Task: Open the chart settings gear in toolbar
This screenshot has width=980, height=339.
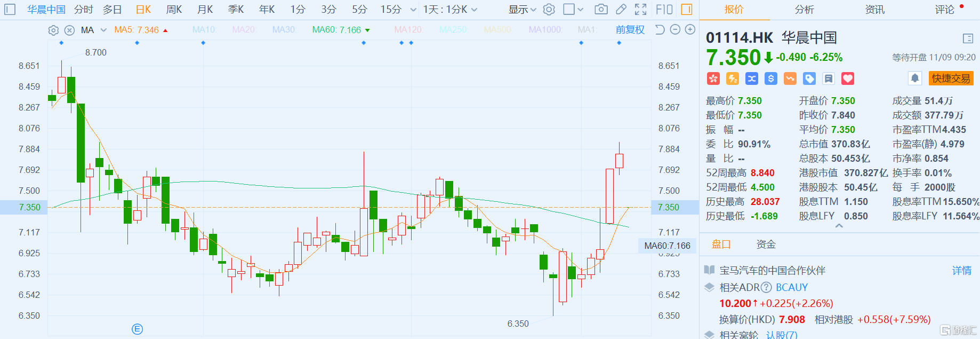Action: point(549,9)
